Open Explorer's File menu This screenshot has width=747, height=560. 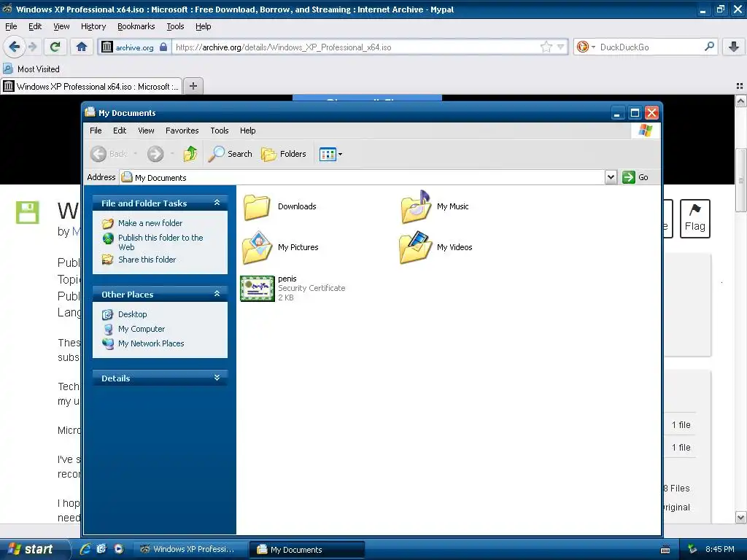96,131
